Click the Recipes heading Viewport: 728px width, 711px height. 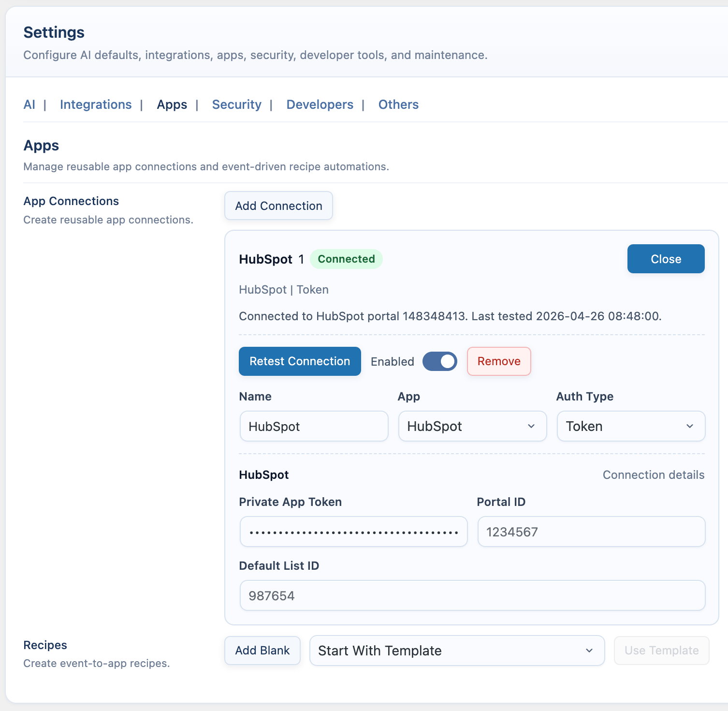point(45,645)
